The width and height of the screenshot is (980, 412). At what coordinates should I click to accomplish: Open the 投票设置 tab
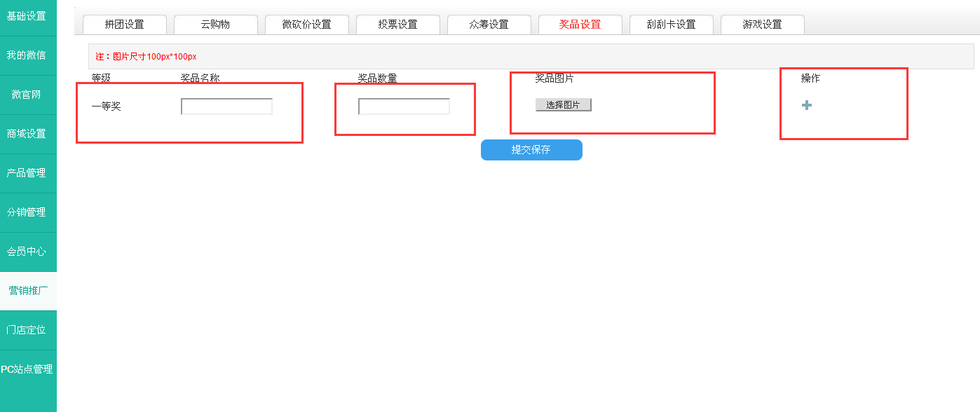point(397,25)
